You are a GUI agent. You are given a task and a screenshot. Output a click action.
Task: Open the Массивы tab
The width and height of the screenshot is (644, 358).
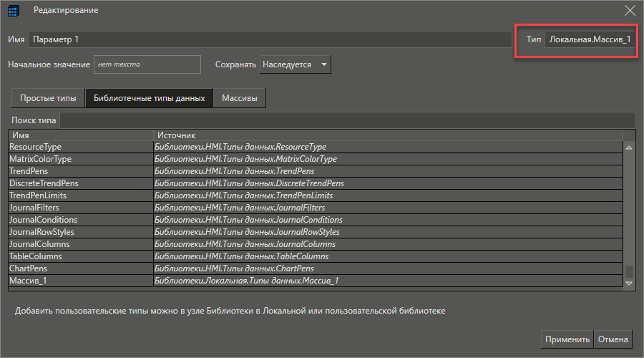point(240,98)
